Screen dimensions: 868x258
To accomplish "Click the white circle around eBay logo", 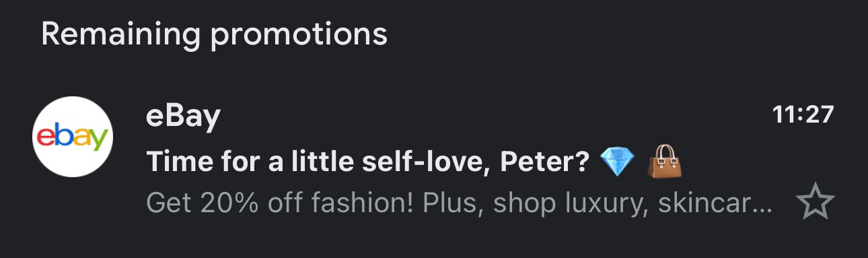I will click(x=73, y=137).
